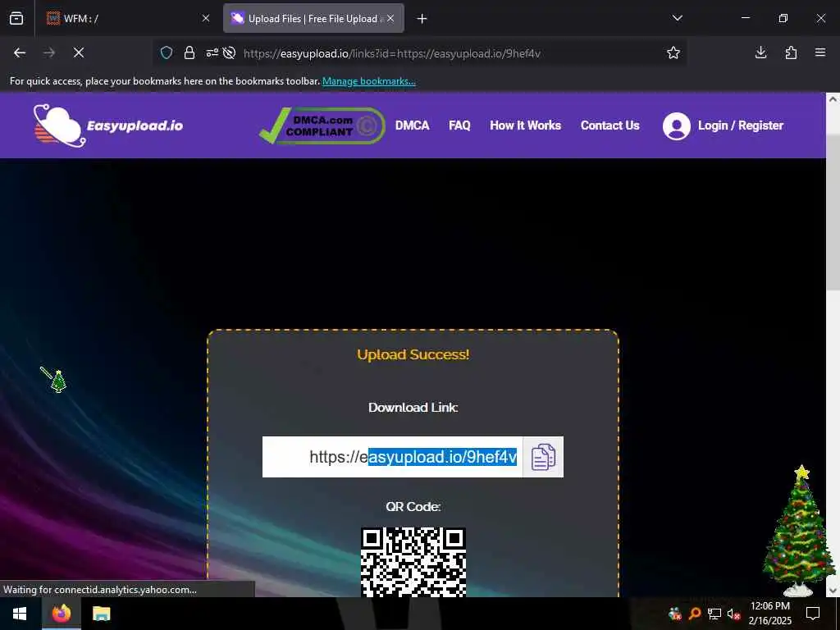Click the user avatar icon
Image resolution: width=840 pixels, height=630 pixels.
point(677,126)
